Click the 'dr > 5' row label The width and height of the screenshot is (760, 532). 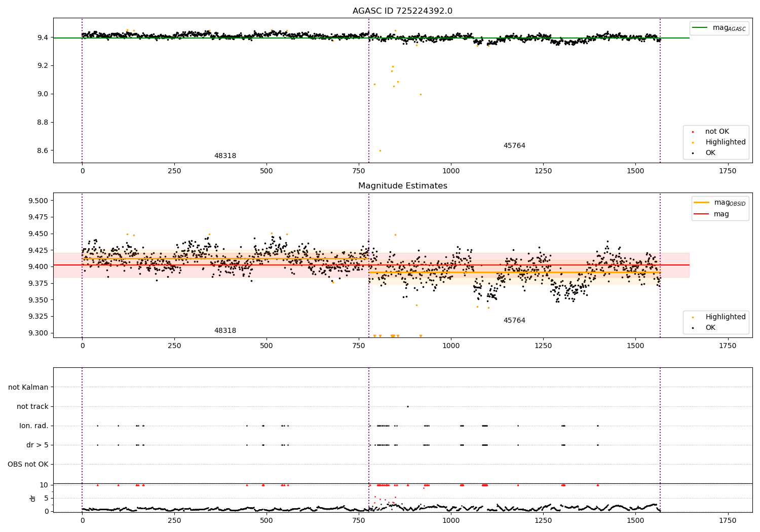[x=37, y=445]
